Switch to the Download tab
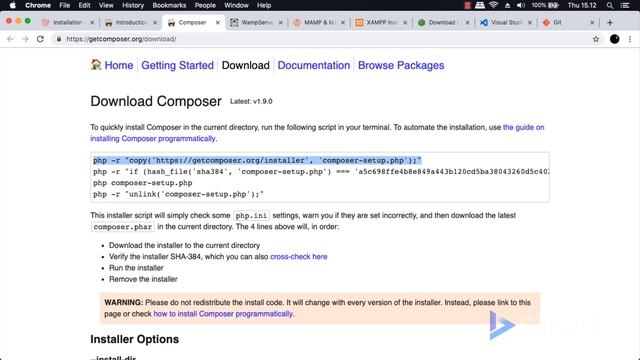 coord(442,22)
